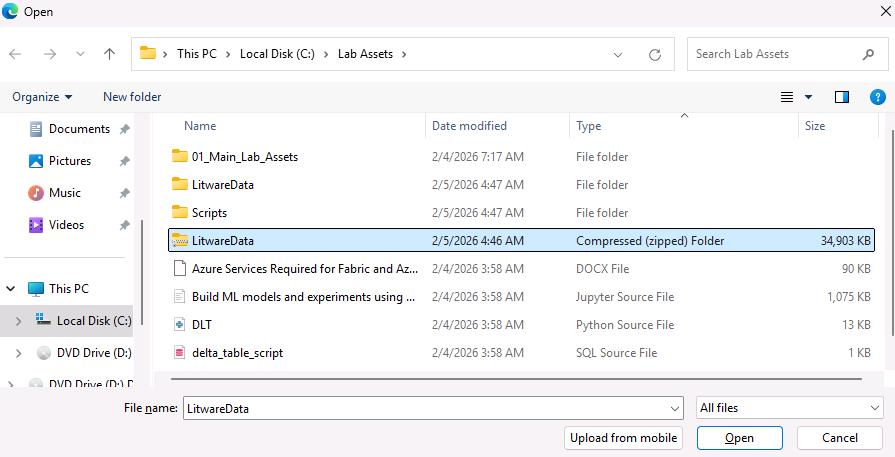Click the Open button
Screen dimensions: 895x457
point(739,438)
